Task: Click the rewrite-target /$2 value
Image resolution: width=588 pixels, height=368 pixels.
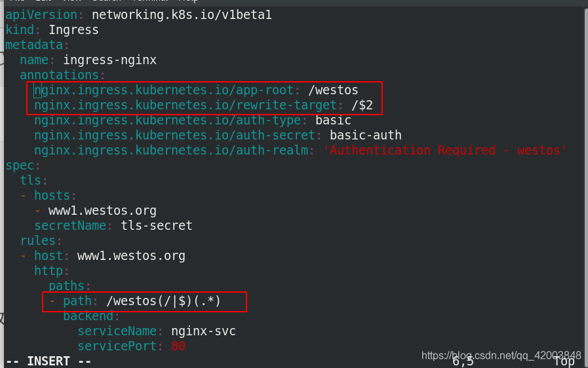Action: (362, 105)
